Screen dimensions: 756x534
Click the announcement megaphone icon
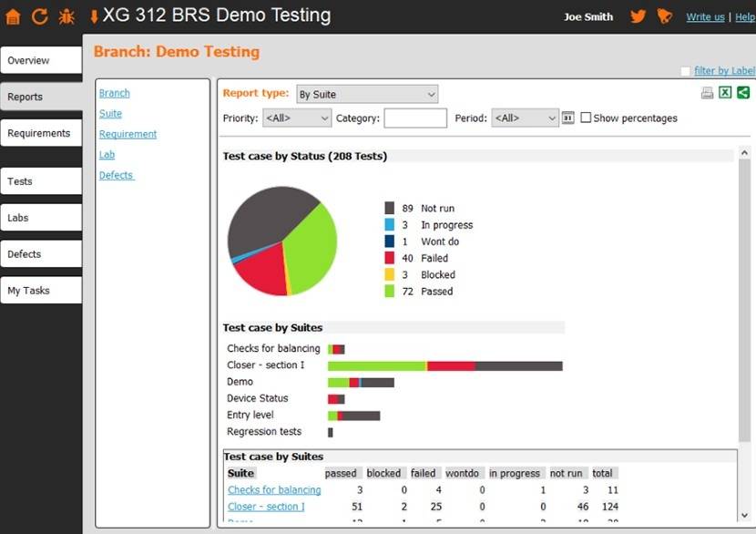point(664,16)
